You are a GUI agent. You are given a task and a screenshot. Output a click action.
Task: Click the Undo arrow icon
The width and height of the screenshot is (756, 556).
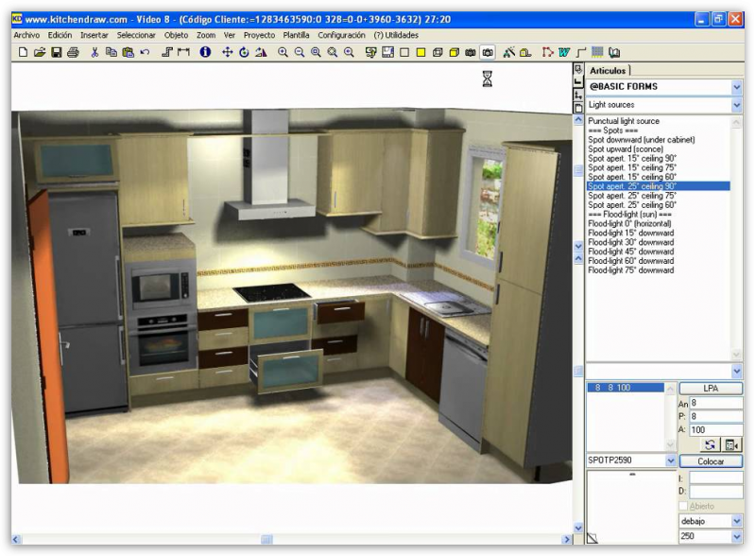click(145, 53)
